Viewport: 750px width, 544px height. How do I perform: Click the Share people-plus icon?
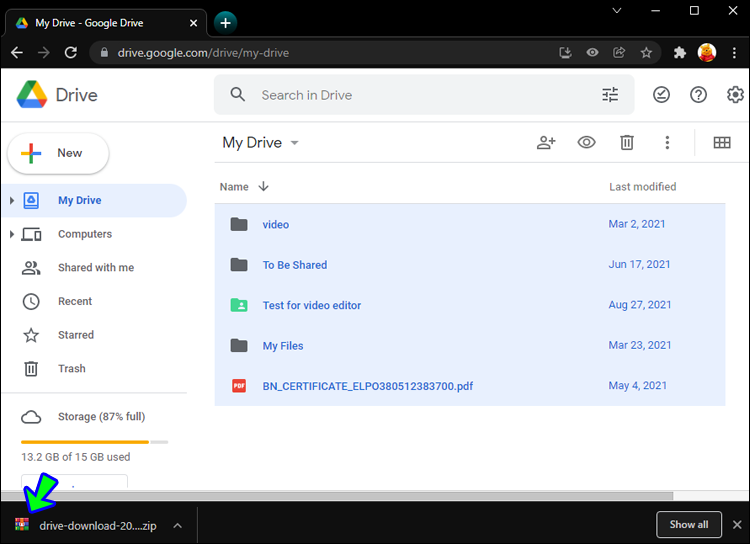pyautogui.click(x=546, y=143)
